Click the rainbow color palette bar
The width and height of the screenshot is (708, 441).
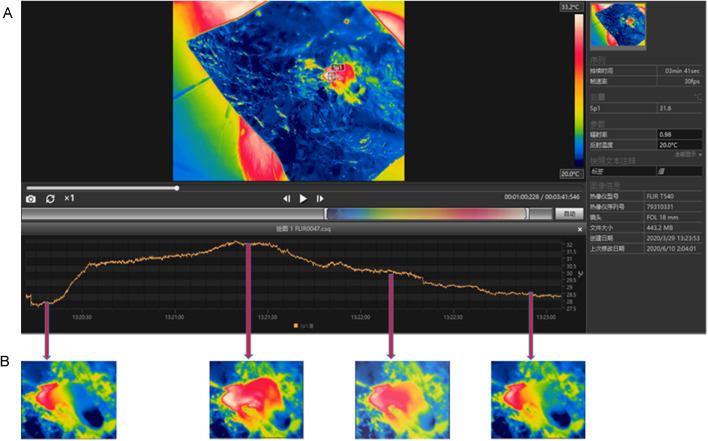pyautogui.click(x=425, y=214)
